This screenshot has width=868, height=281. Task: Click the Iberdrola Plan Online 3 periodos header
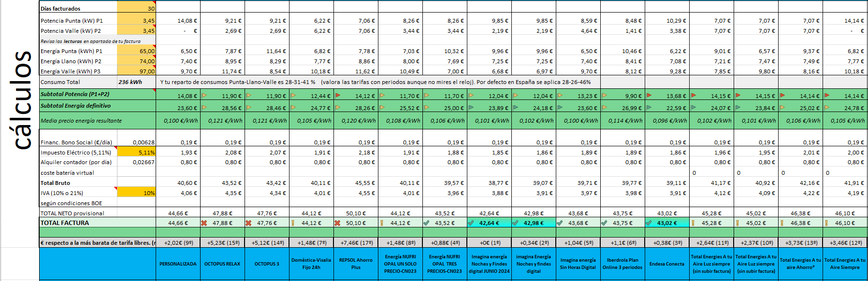point(622,264)
